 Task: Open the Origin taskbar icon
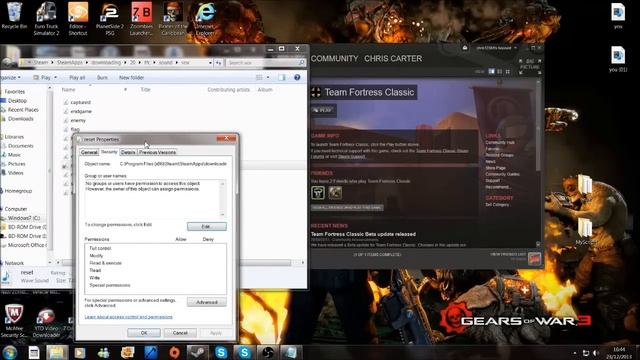pyautogui.click(x=175, y=352)
